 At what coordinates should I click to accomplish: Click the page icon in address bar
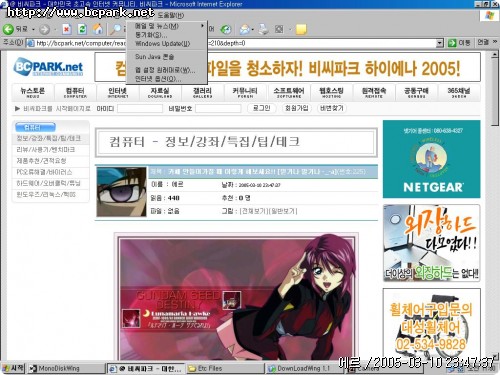(31, 43)
